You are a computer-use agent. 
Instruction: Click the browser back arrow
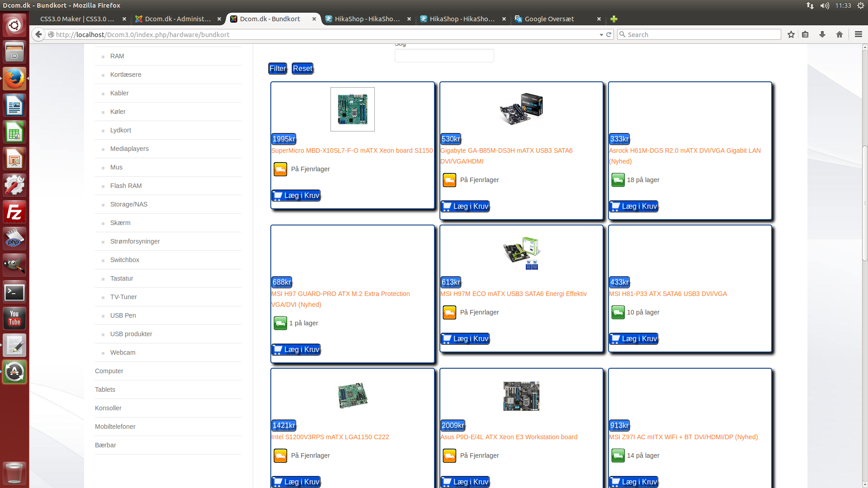point(39,35)
